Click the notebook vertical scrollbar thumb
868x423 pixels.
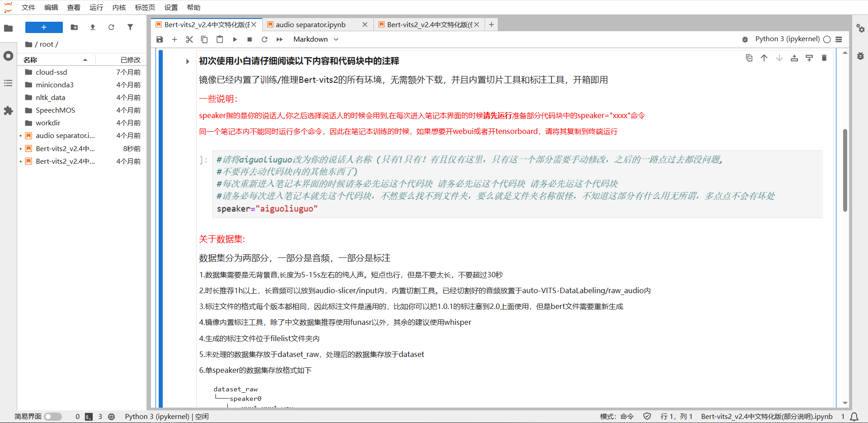tap(845, 170)
